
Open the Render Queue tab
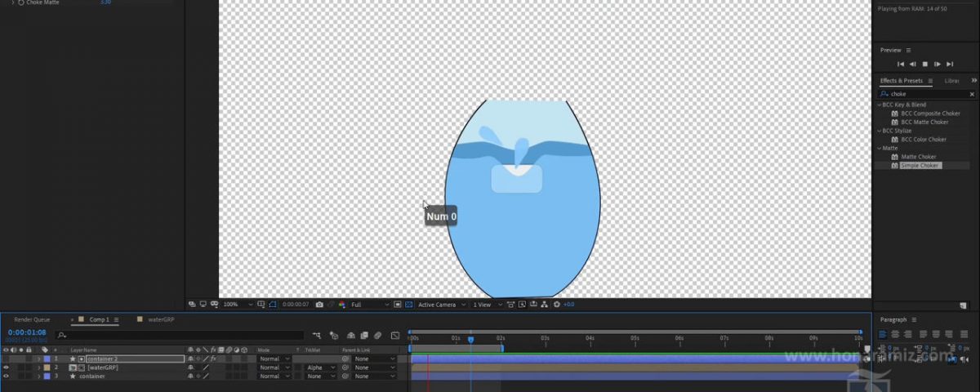click(32, 319)
